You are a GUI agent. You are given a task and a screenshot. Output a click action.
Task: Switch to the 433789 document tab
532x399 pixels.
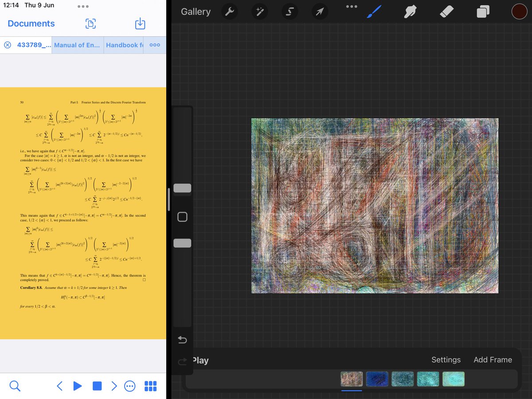point(34,45)
